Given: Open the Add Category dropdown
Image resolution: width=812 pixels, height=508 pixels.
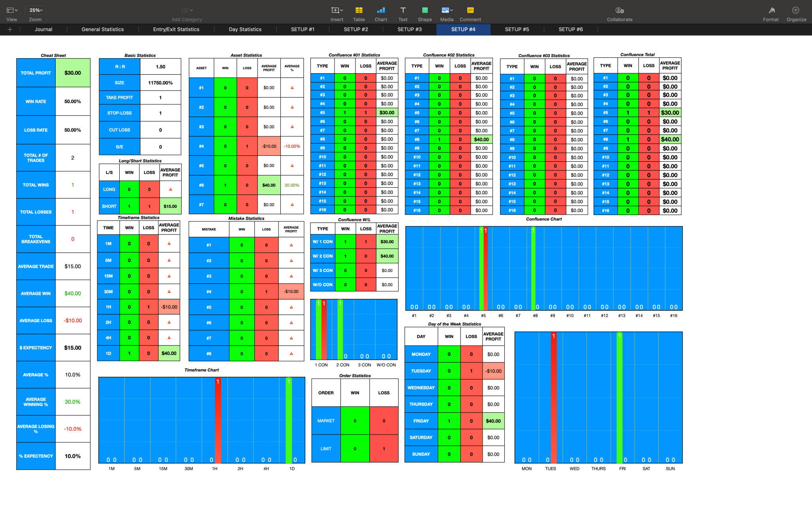Looking at the screenshot, I should click(187, 10).
